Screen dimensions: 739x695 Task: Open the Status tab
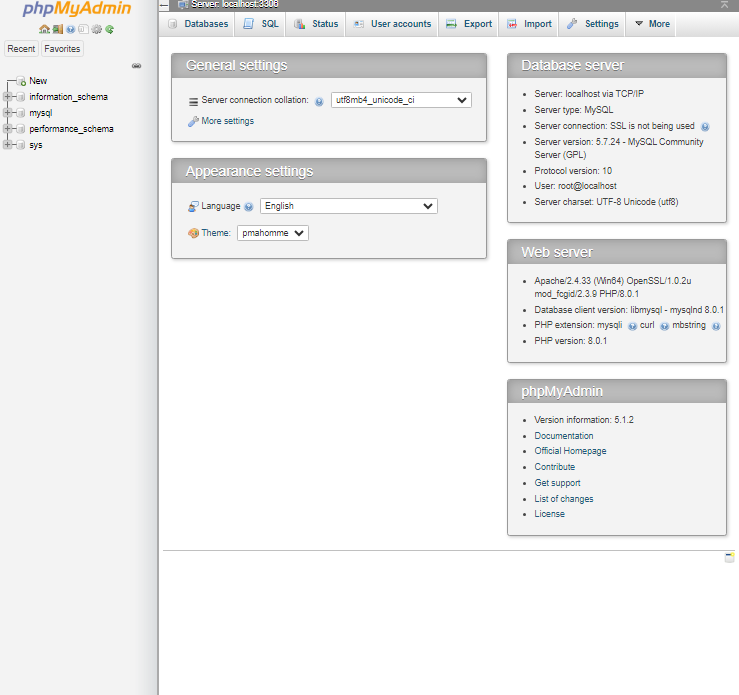tap(316, 24)
